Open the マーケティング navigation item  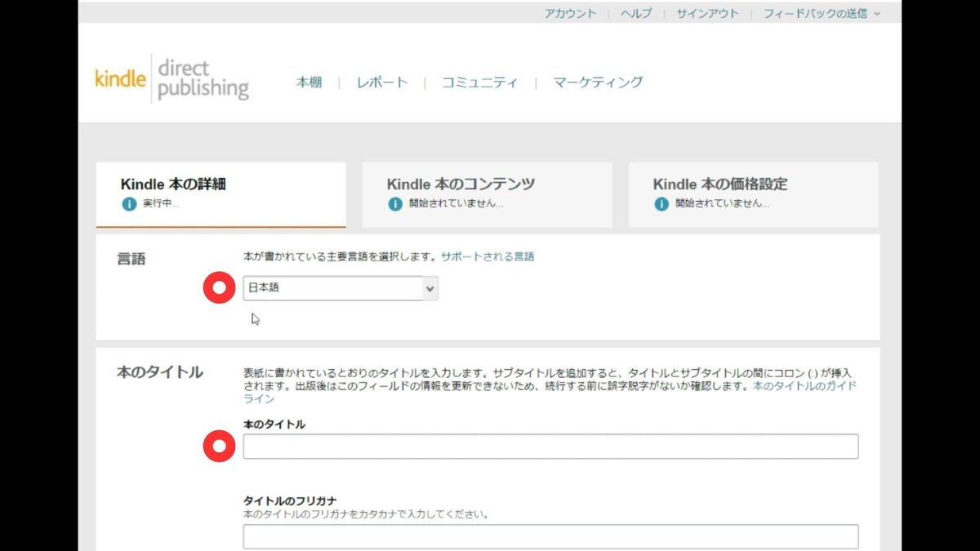[x=598, y=82]
